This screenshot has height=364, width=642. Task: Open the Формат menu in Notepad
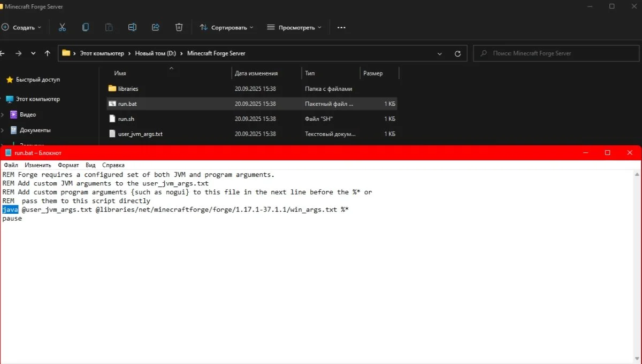[68, 165]
